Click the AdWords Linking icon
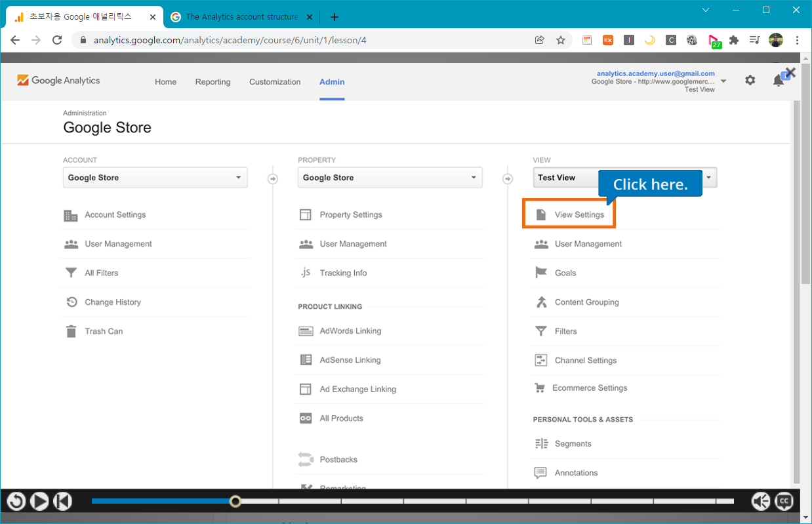This screenshot has width=812, height=524. pyautogui.click(x=306, y=331)
